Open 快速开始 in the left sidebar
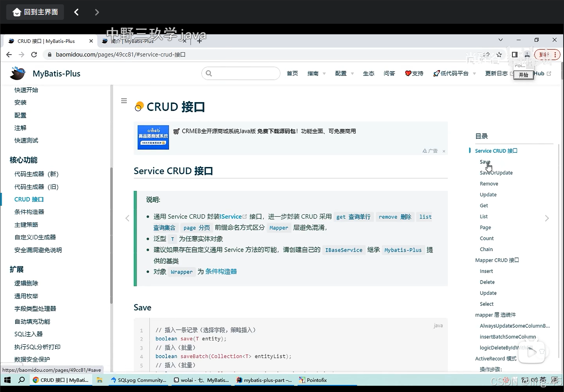The width and height of the screenshot is (564, 392). [26, 90]
